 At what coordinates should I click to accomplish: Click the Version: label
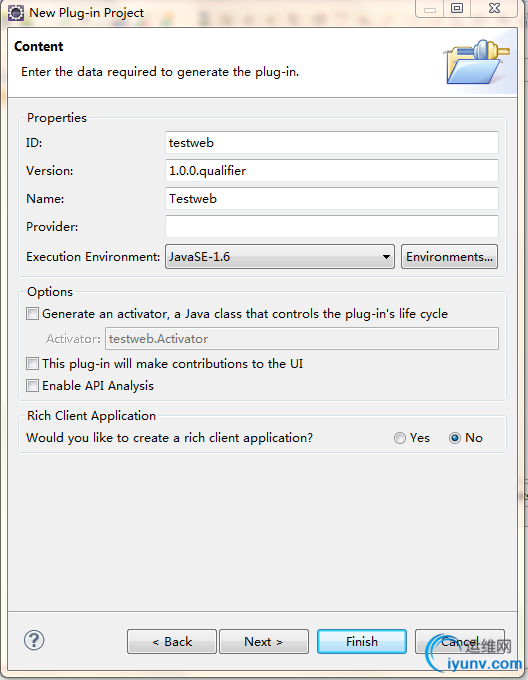[x=49, y=171]
